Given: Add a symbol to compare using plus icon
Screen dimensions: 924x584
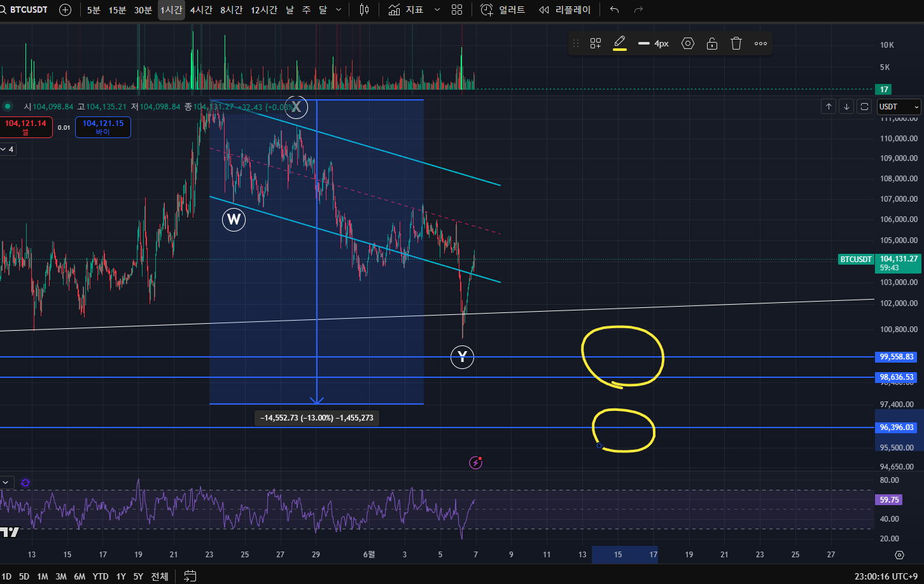Looking at the screenshot, I should pyautogui.click(x=65, y=10).
